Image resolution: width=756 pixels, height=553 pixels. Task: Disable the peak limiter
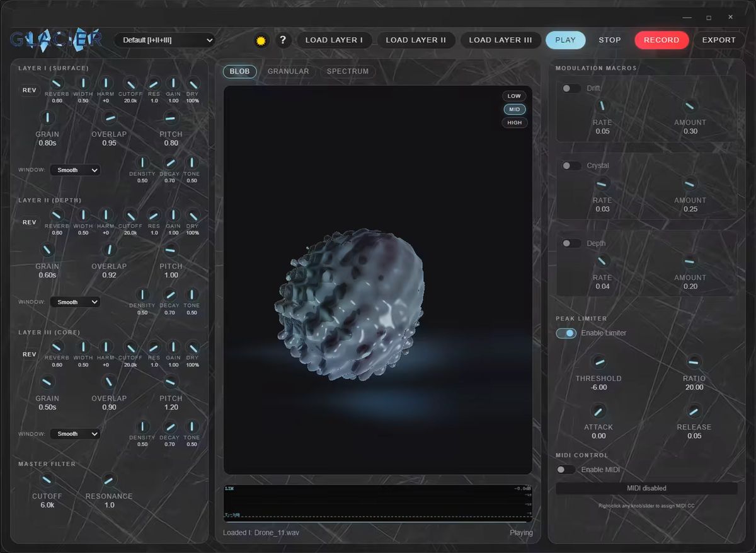(566, 333)
